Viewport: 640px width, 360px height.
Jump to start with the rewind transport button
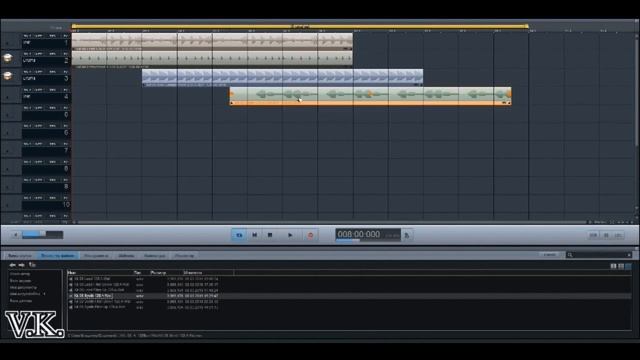click(x=254, y=235)
